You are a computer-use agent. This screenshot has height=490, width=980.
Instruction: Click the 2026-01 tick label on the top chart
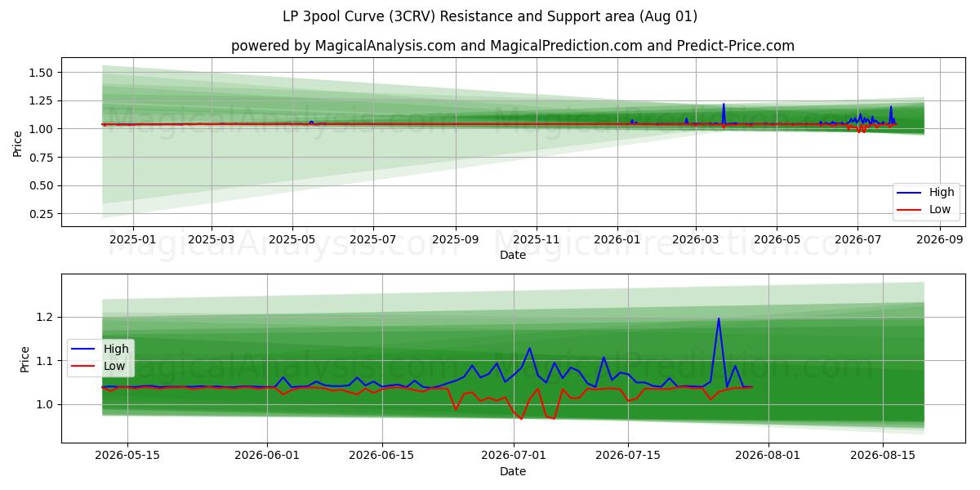tap(617, 239)
